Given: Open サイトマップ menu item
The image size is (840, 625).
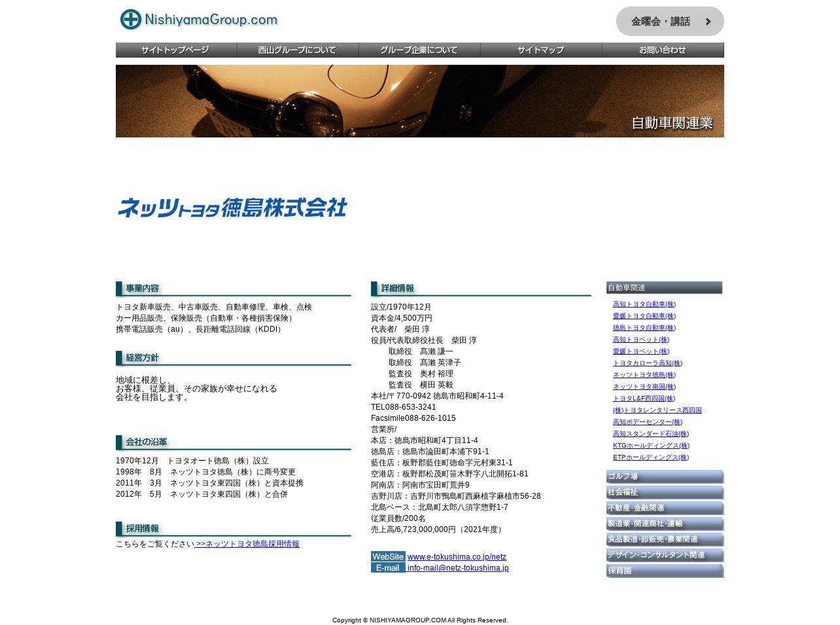Looking at the screenshot, I should [x=541, y=50].
